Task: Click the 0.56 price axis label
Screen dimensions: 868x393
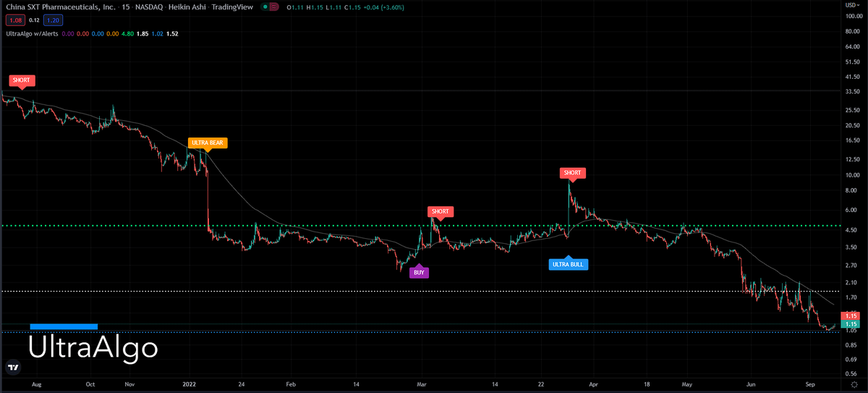Action: [x=852, y=374]
